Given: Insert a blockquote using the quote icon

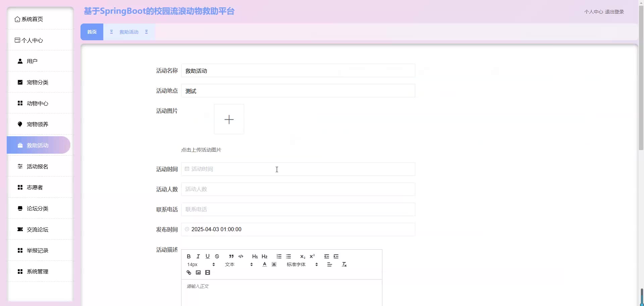Looking at the screenshot, I should [x=231, y=256].
